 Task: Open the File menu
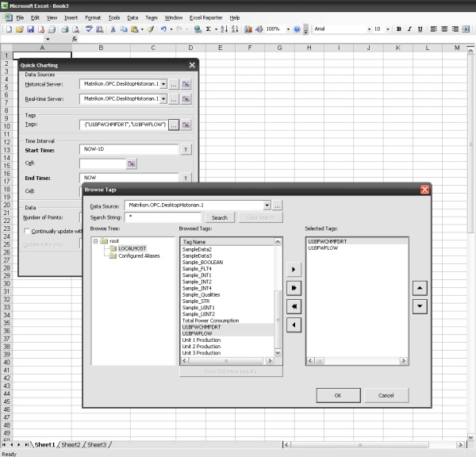tap(20, 18)
